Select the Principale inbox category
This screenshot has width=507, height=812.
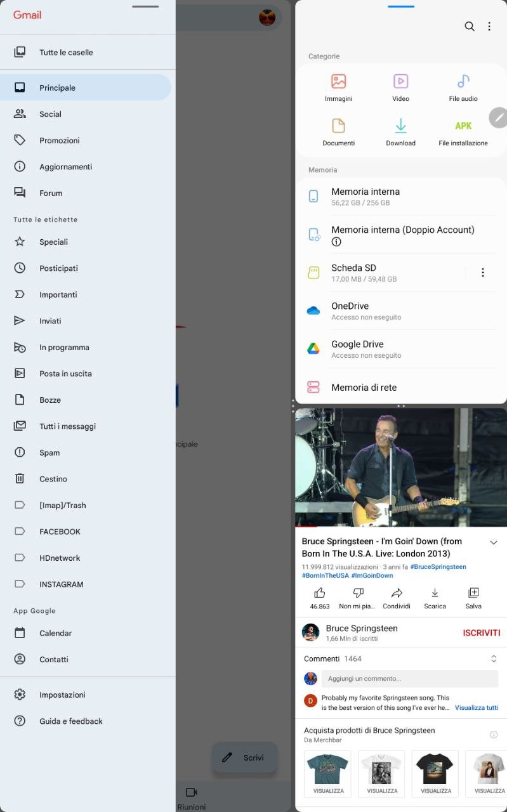(86, 88)
